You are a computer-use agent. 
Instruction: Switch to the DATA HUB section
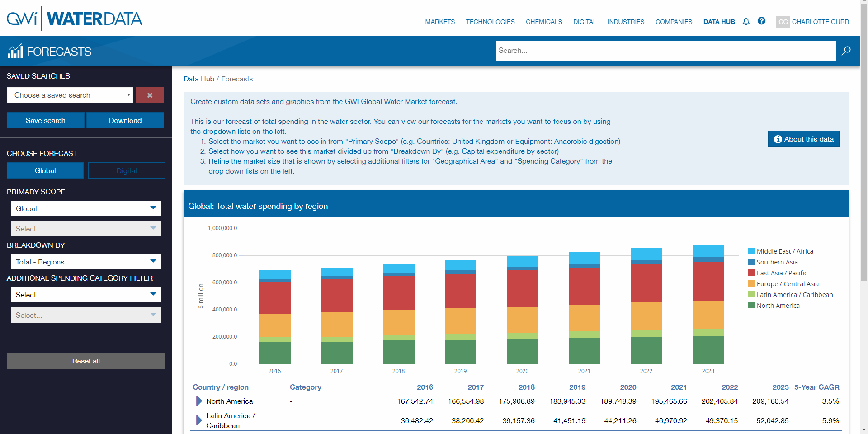[719, 22]
